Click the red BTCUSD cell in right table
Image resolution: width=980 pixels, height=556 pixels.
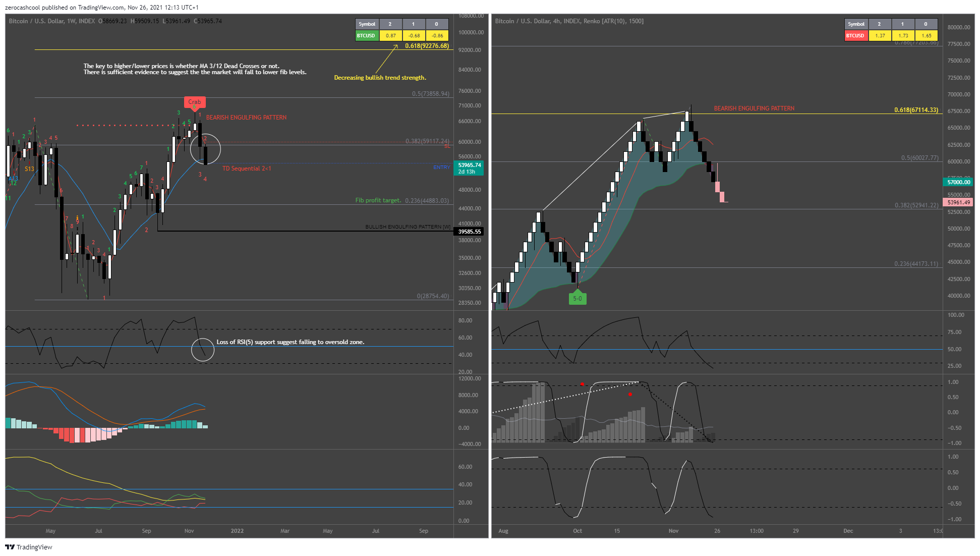tap(856, 36)
